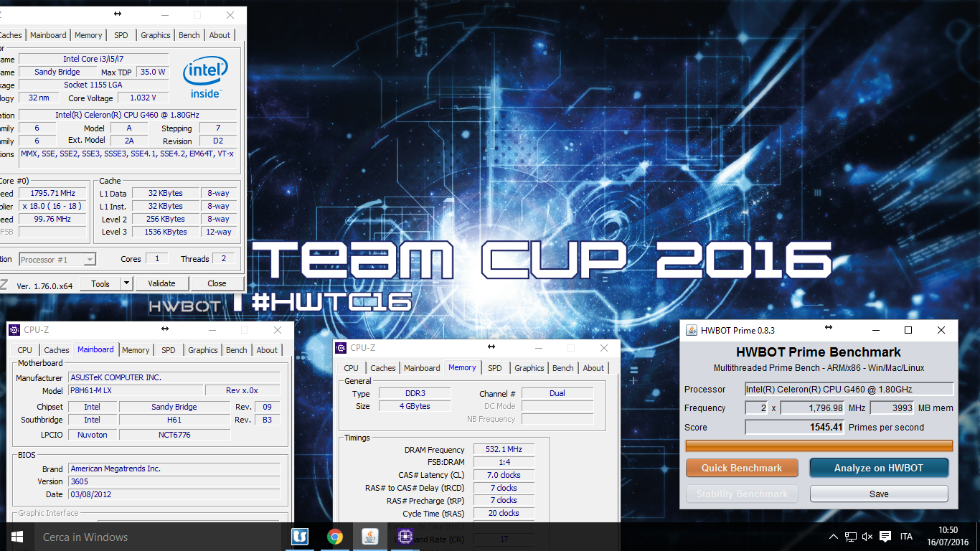Viewport: 980px width, 551px height.
Task: Switch to the Mainboard tab in the CPU-Z Memory window
Action: tap(422, 368)
